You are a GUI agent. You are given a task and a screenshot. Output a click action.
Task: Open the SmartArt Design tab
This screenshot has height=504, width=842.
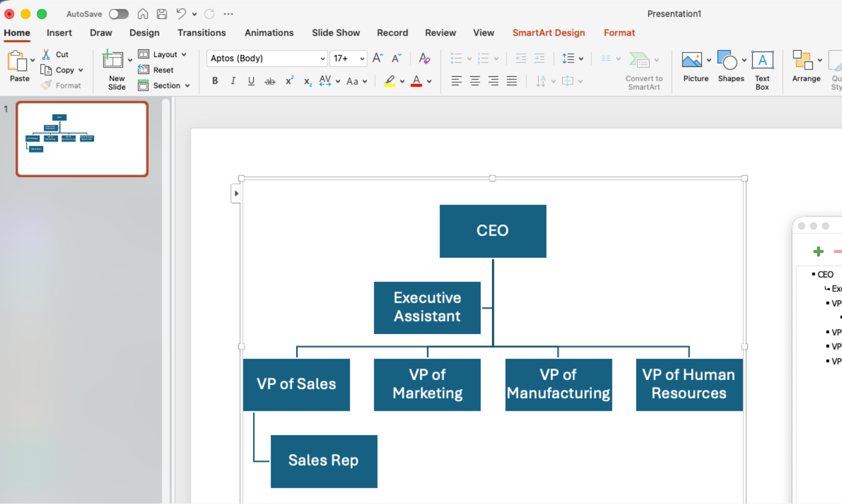[x=548, y=33]
